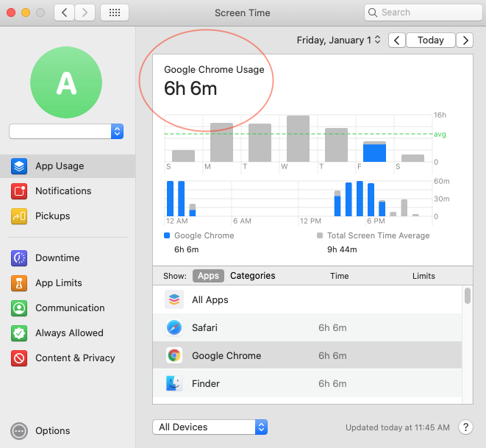Click the Wednesday bar in weekly chart

[x=298, y=138]
